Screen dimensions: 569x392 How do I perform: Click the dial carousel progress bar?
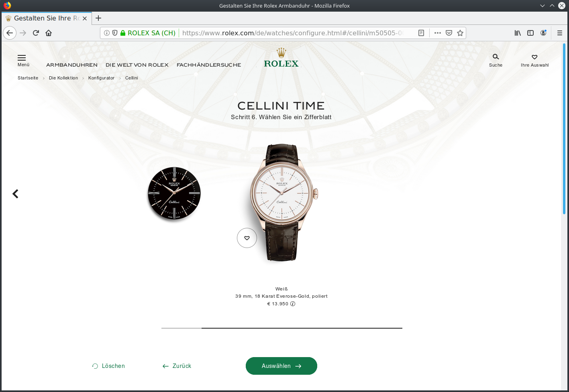(x=282, y=328)
